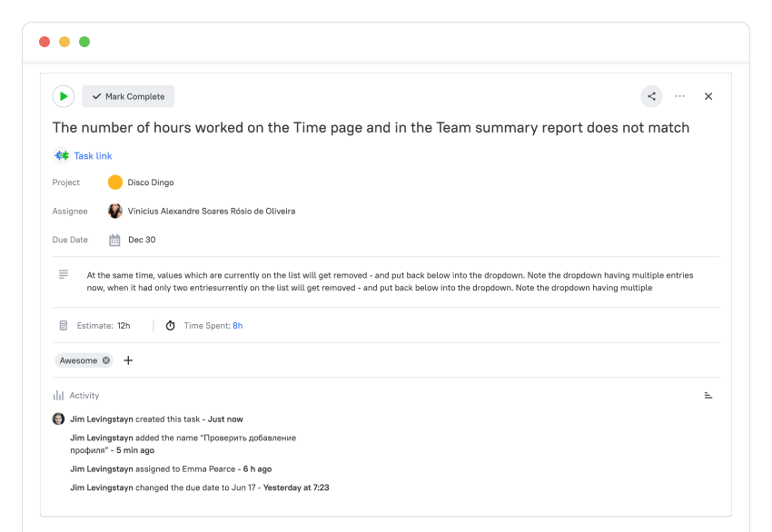The height and width of the screenshot is (532, 772).
Task: Open the activity sort icon on the right
Action: (708, 395)
